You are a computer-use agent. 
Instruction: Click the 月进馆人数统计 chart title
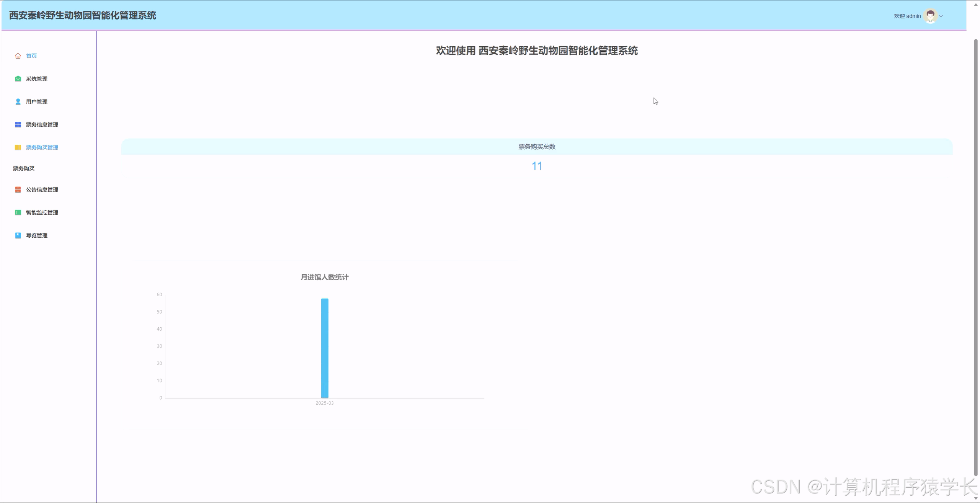point(325,277)
